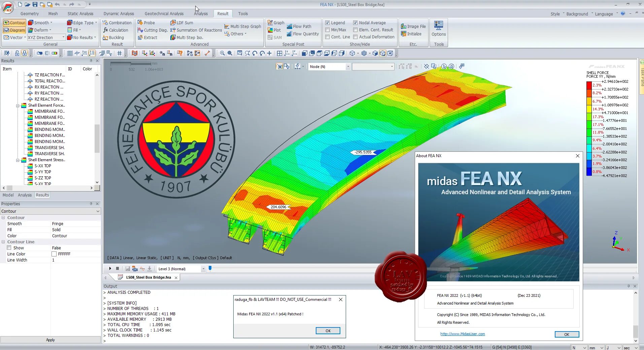Open Multi Step Iso. tool
The height and width of the screenshot is (350, 644).
coord(187,37)
